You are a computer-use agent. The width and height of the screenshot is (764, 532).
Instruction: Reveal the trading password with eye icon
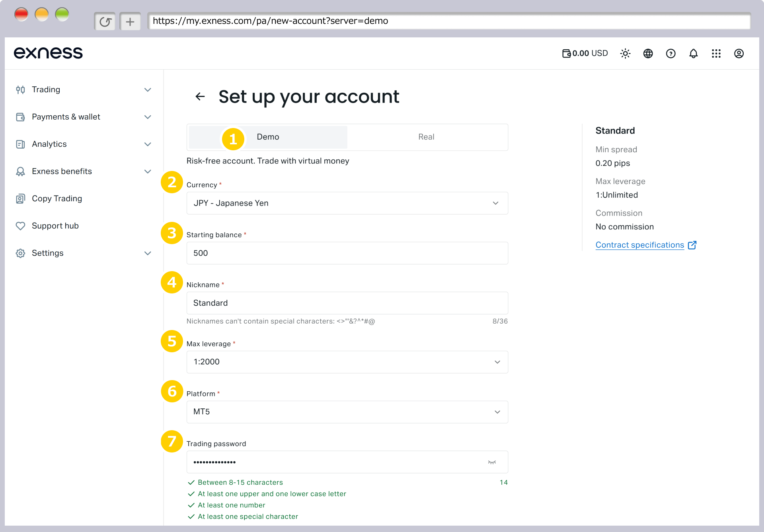[x=492, y=462]
